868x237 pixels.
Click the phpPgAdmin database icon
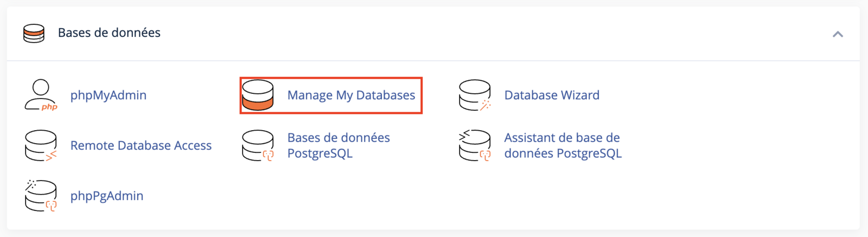click(41, 196)
